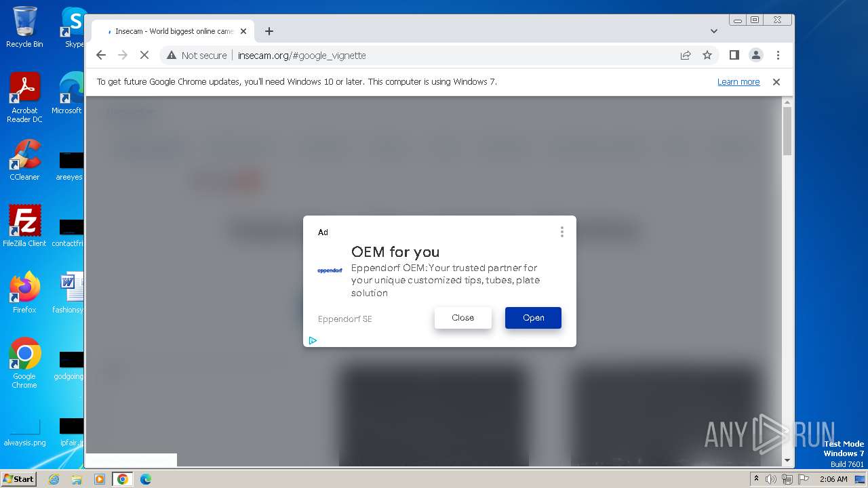This screenshot has height=488, width=868.
Task: Click the AdChoices icon
Action: click(313, 340)
